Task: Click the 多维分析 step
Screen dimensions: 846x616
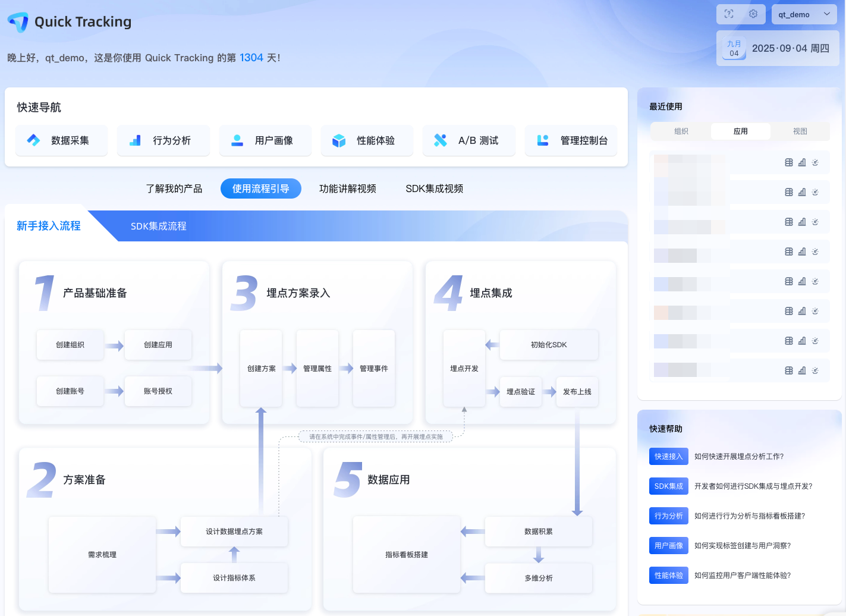Action: [x=539, y=578]
